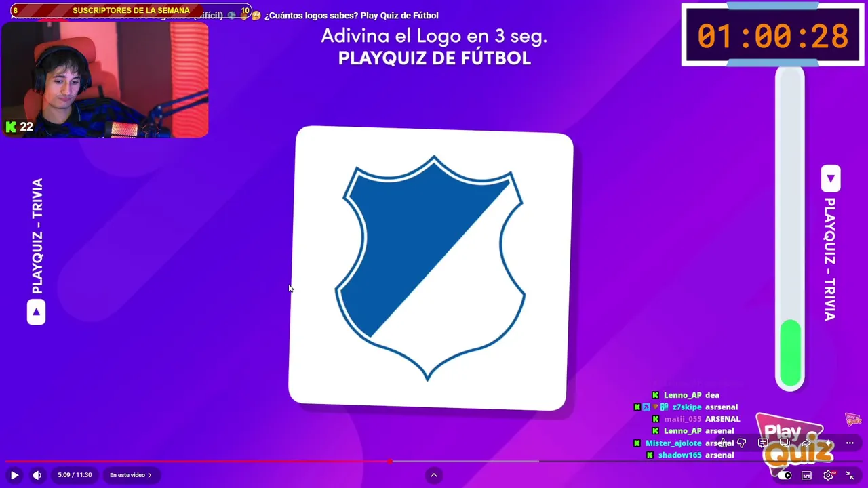Click the uppercase 'ARSENAL' chat message
Image resolution: width=868 pixels, height=488 pixels.
point(722,419)
